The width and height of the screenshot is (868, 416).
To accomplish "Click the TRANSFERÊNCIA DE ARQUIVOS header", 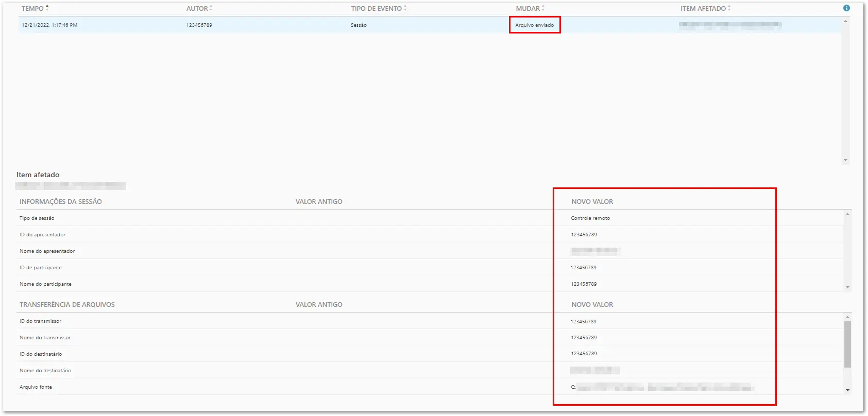I will click(x=67, y=304).
